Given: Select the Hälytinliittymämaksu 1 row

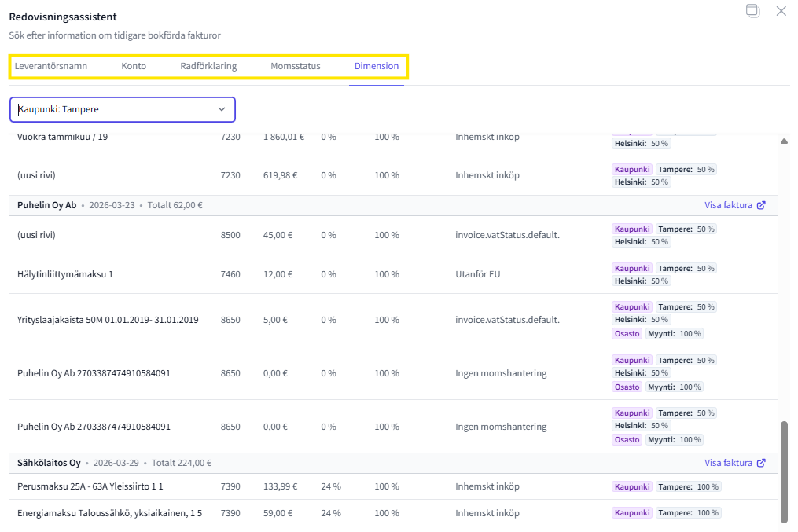Looking at the screenshot, I should [65, 274].
